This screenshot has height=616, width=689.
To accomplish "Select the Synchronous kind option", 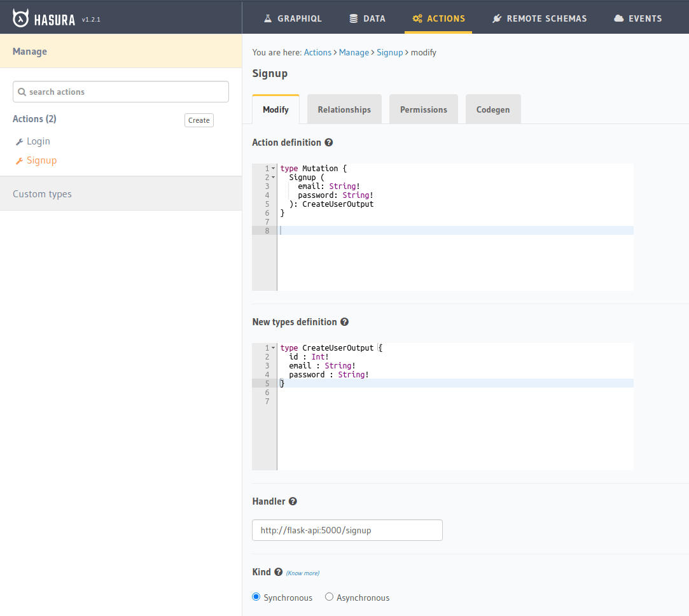I will pos(256,596).
